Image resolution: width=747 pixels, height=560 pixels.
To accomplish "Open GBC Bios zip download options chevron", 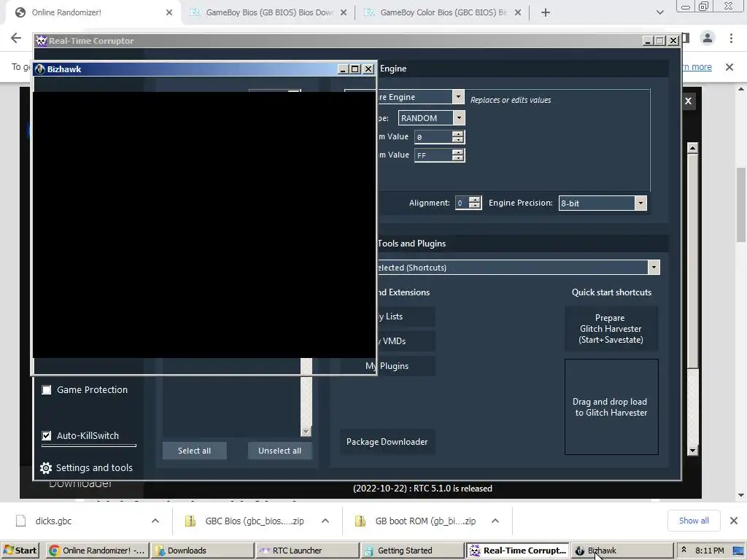I will click(x=325, y=521).
